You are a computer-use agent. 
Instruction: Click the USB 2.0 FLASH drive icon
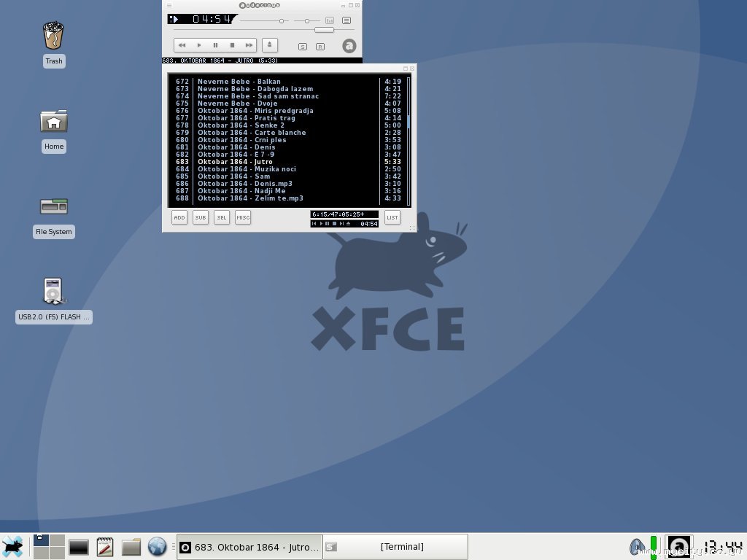[53, 291]
